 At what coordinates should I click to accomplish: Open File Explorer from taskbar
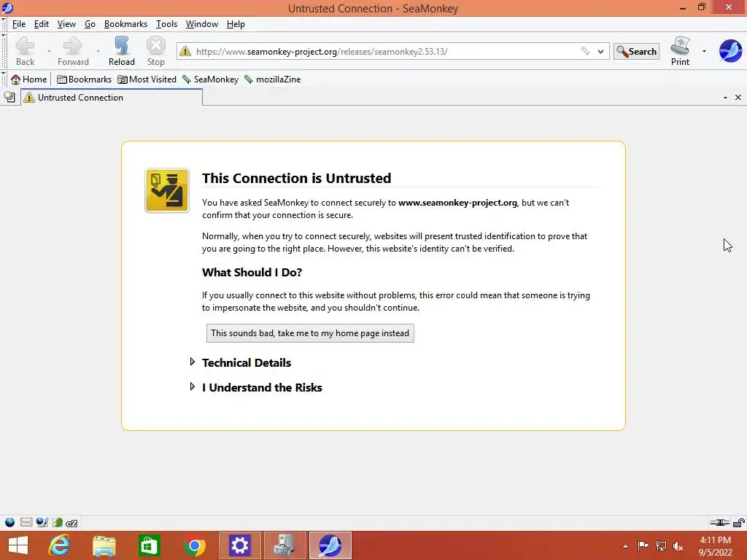pos(104,545)
